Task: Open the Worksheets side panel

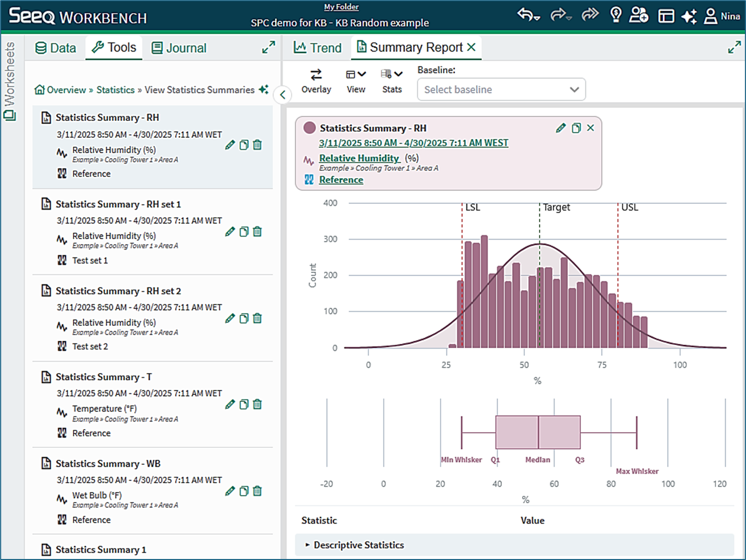Action: click(9, 82)
